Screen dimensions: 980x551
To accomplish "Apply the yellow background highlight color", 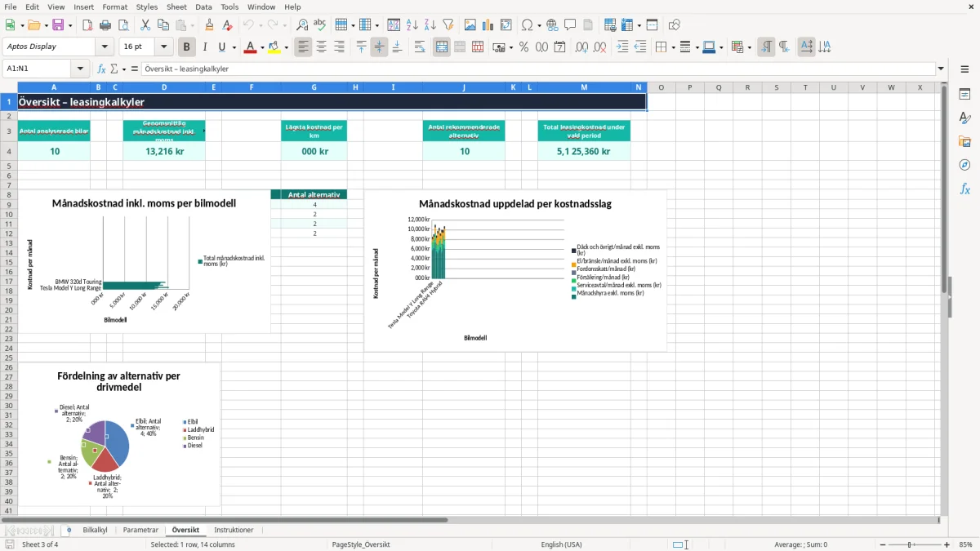I will click(x=274, y=47).
